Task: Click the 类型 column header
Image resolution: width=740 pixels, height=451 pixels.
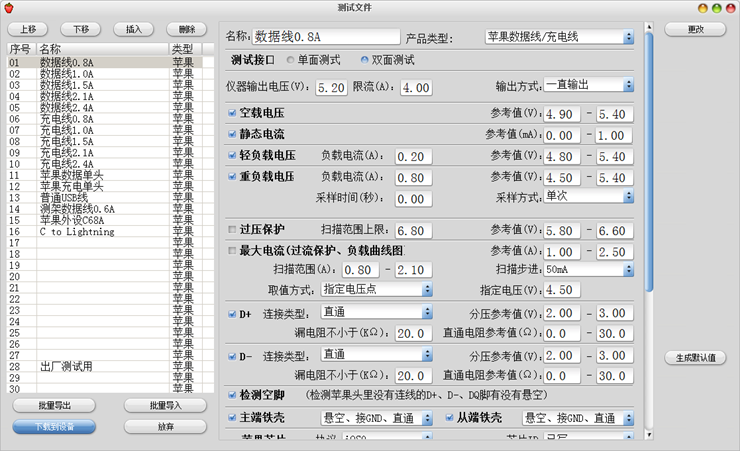Action: coord(183,49)
